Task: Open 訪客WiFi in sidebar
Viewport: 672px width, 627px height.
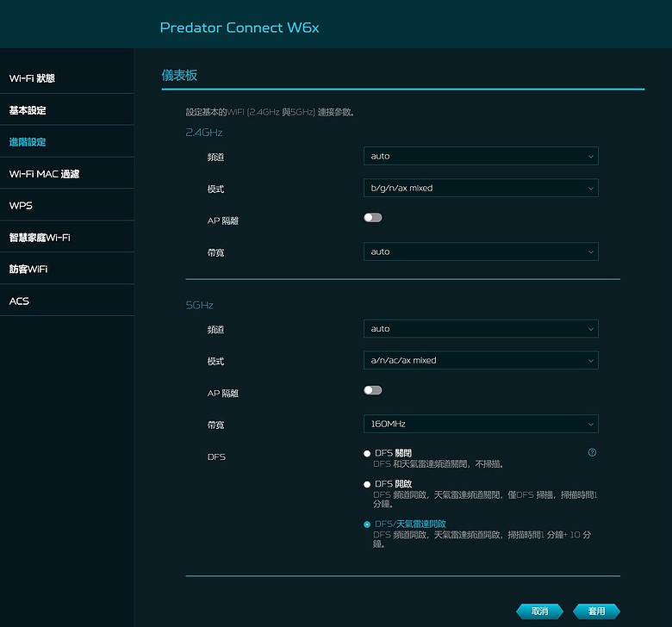Action: 67,269
